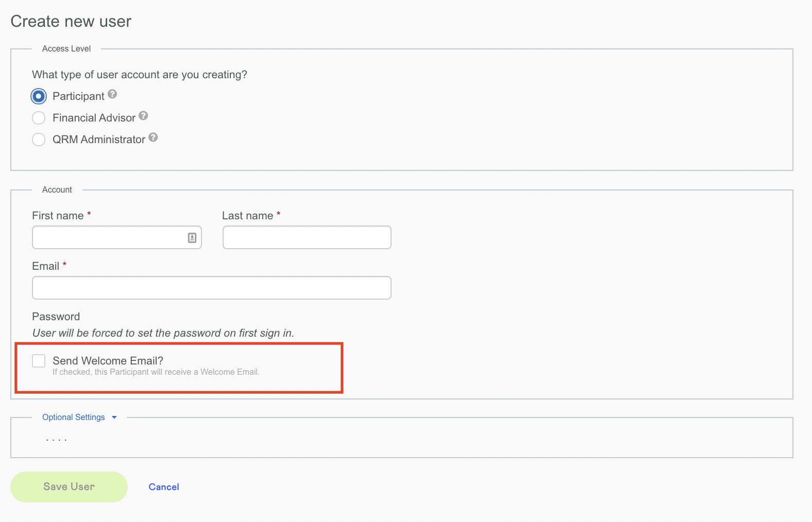Show help icon info for QRM Administrator
The image size is (812, 522).
pyautogui.click(x=153, y=137)
